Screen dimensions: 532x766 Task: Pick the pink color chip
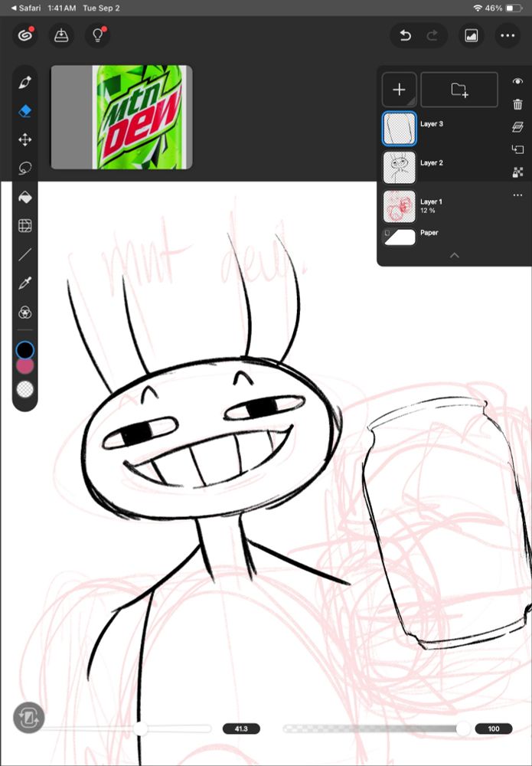pos(25,366)
